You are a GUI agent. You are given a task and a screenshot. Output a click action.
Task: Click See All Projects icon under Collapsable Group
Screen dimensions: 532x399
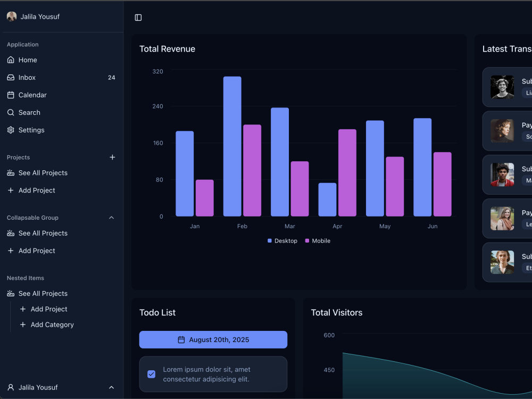[11, 233]
